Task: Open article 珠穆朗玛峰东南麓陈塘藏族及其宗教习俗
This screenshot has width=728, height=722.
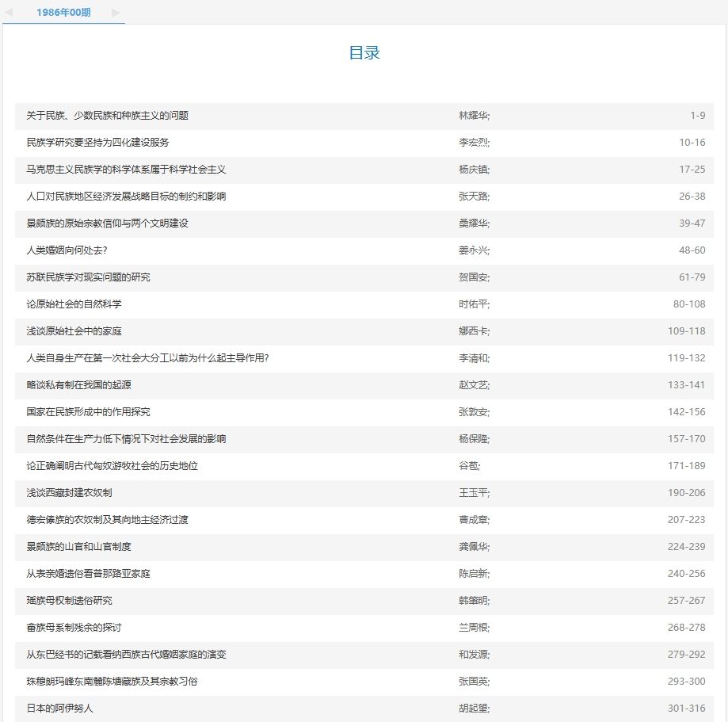Action: 112,681
